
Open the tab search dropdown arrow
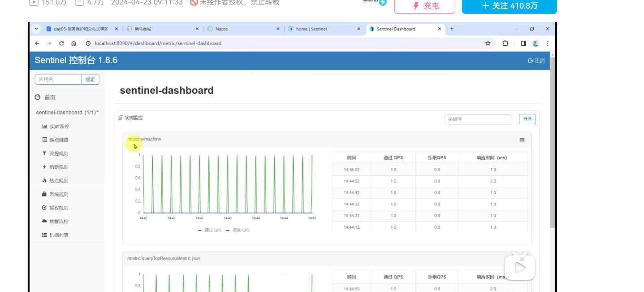point(36,29)
